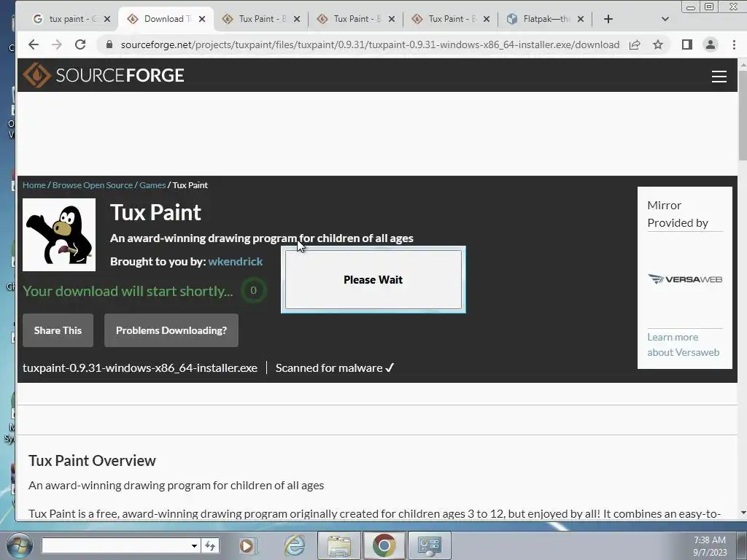Image resolution: width=747 pixels, height=560 pixels.
Task: Open Windows Explorer folder on taskbar
Action: (339, 545)
